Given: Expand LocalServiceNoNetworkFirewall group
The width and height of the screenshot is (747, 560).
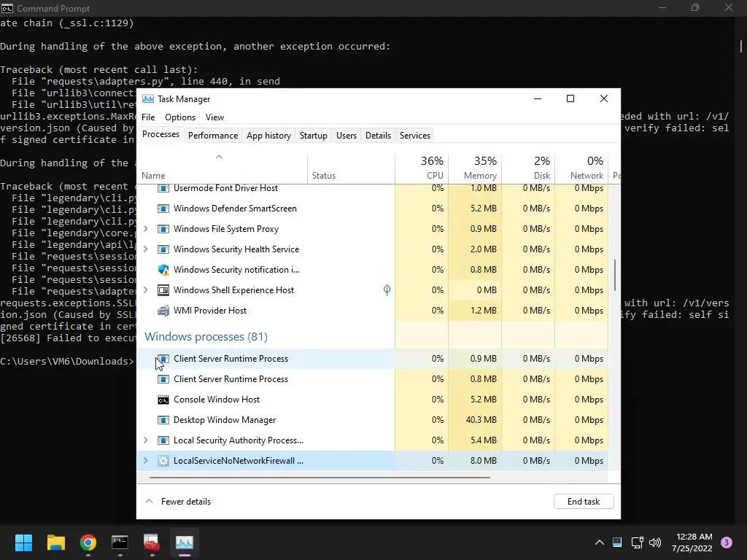Looking at the screenshot, I should click(146, 461).
